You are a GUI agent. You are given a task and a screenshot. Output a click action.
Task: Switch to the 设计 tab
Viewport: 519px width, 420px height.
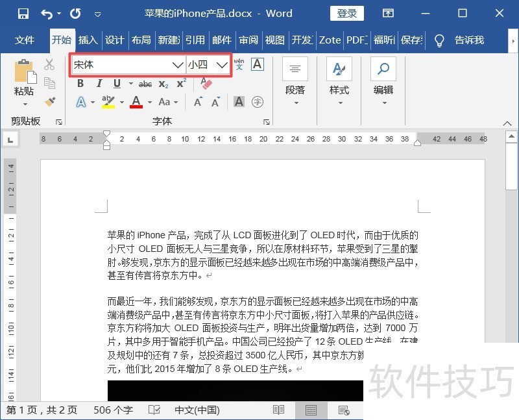[115, 40]
